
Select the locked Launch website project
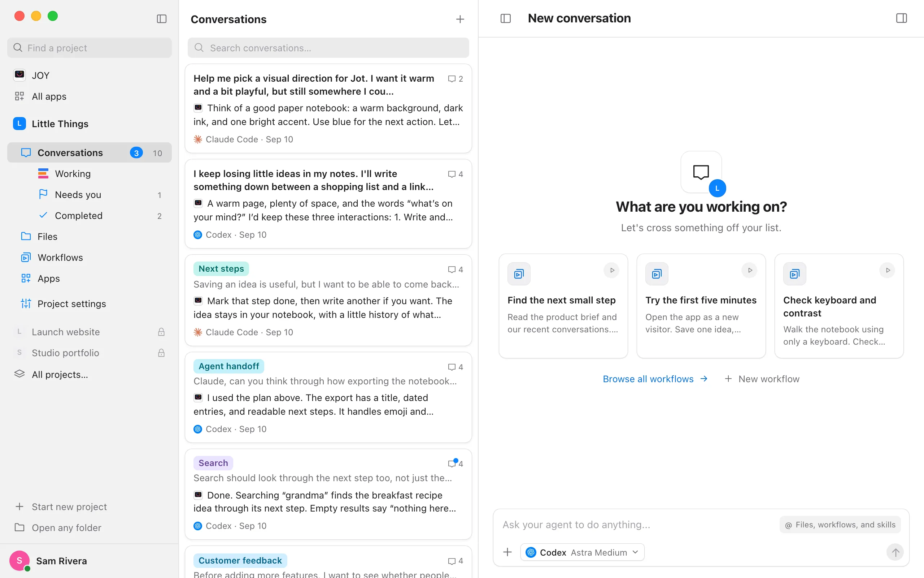(x=90, y=332)
